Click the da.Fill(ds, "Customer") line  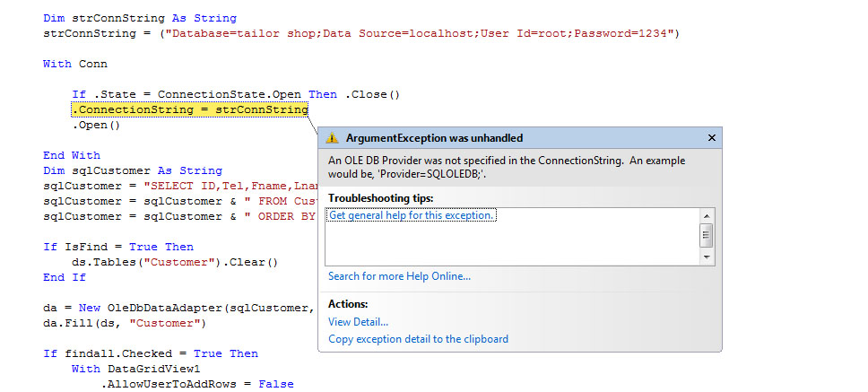click(125, 323)
